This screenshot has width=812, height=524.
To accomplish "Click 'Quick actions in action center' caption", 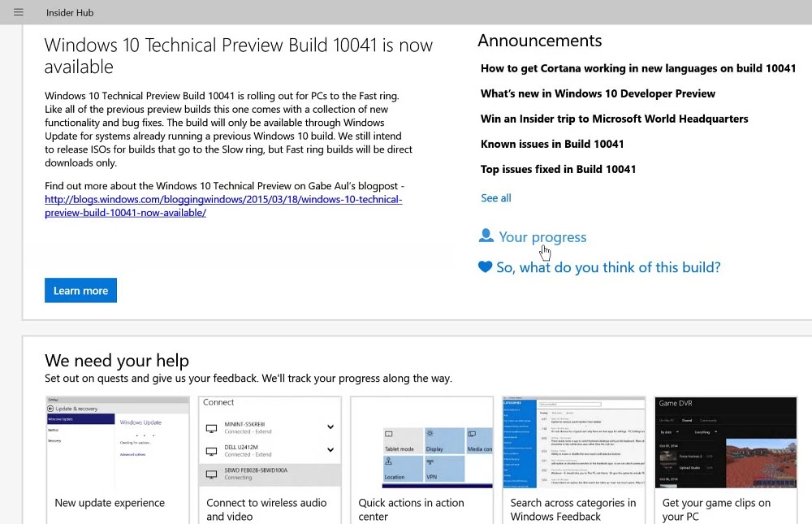I will point(411,509).
